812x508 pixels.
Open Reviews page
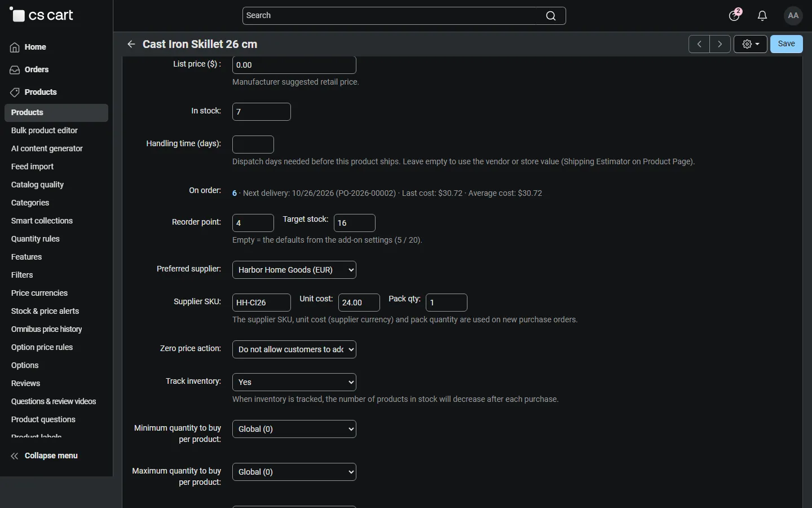25,384
